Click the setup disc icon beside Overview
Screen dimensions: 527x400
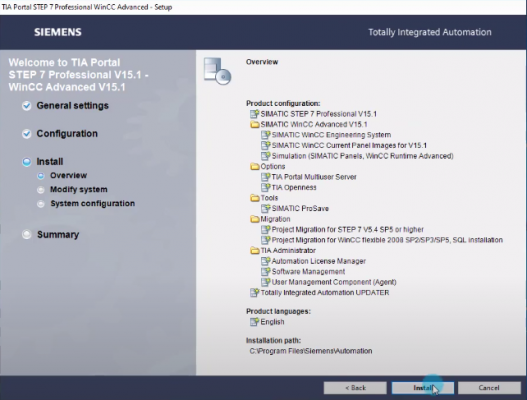tap(217, 71)
